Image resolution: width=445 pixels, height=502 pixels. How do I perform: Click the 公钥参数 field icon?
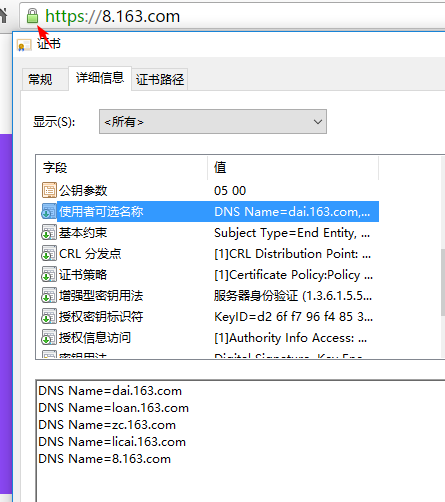coord(49,190)
